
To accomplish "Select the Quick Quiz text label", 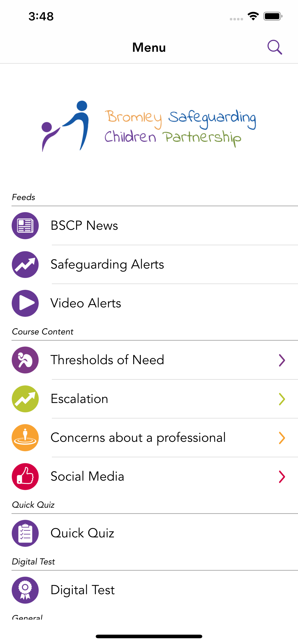I will click(82, 533).
